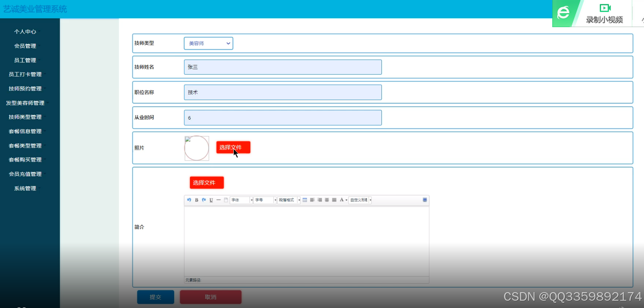Open 会员充值管理 in the sidebar

click(x=25, y=174)
